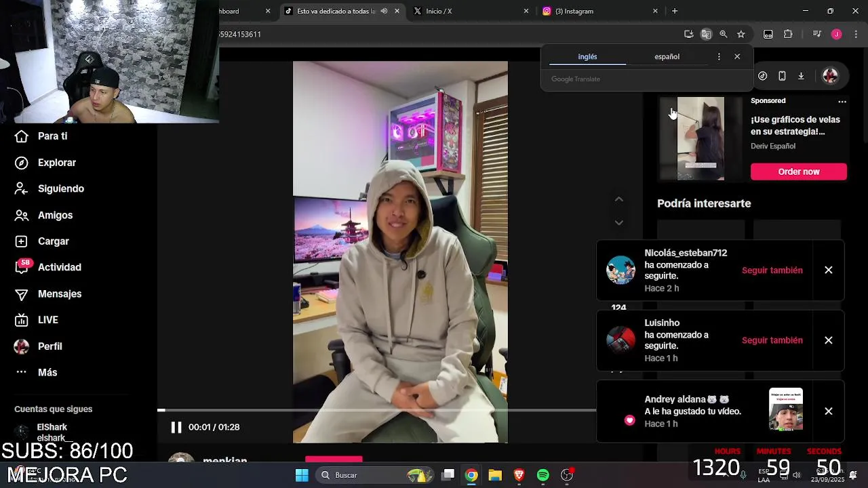The image size is (868, 488).
Task: Open OBS Studio from the taskbar
Action: 567,475
